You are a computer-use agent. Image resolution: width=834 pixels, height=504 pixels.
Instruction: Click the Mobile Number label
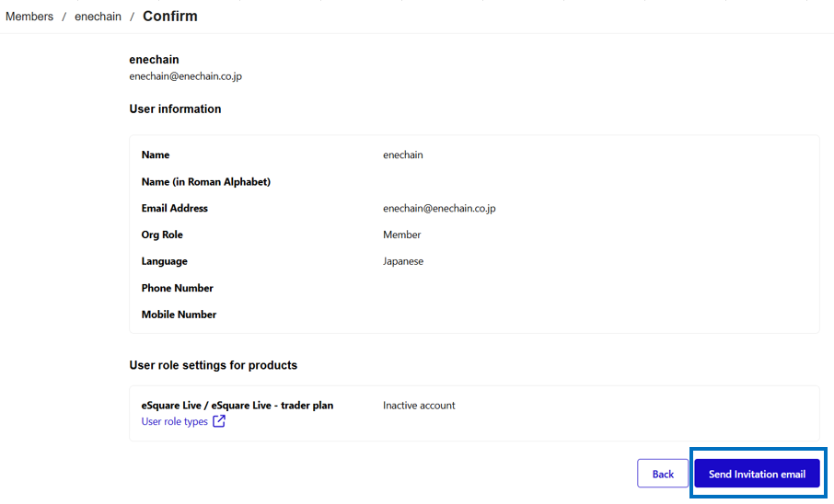[x=179, y=315]
